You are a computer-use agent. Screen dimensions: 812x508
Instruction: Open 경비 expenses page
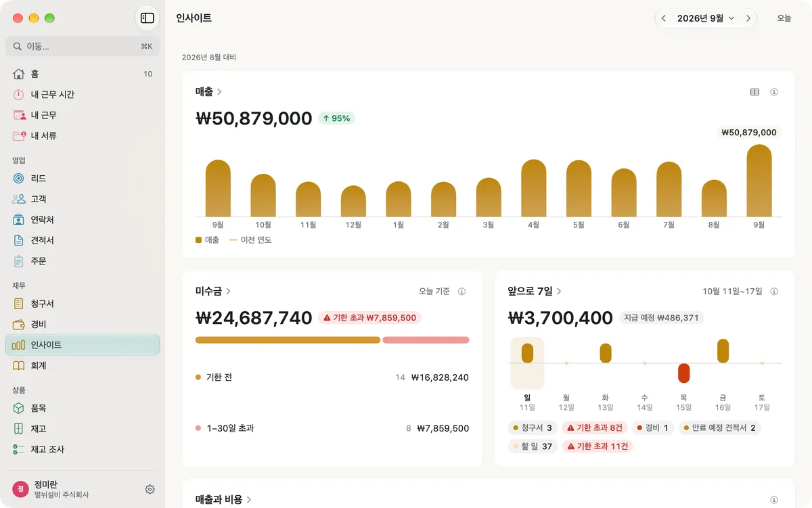pos(83,324)
